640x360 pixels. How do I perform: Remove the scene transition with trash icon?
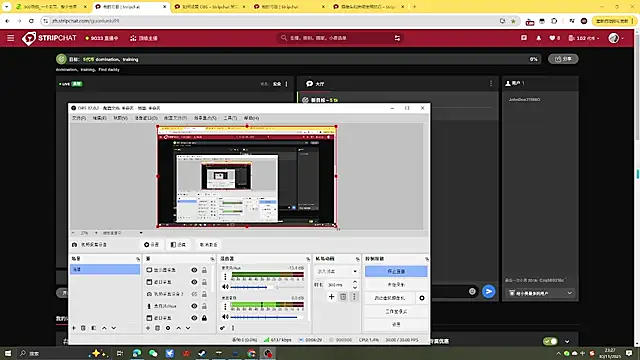tap(343, 297)
